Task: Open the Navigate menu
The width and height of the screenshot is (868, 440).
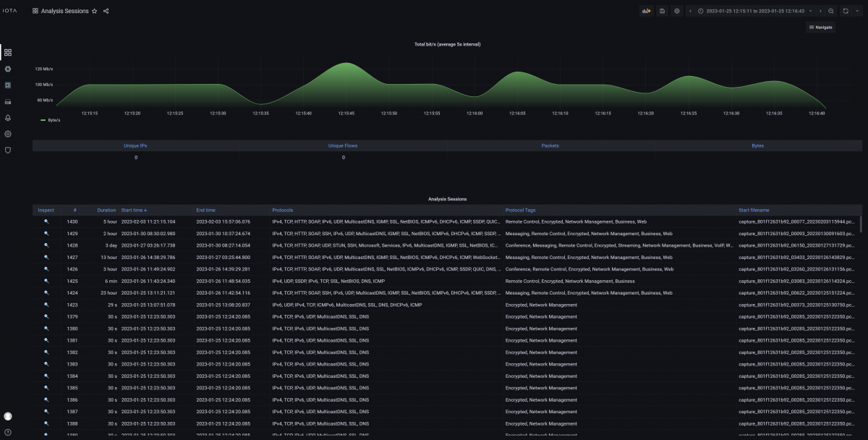Action: 820,27
